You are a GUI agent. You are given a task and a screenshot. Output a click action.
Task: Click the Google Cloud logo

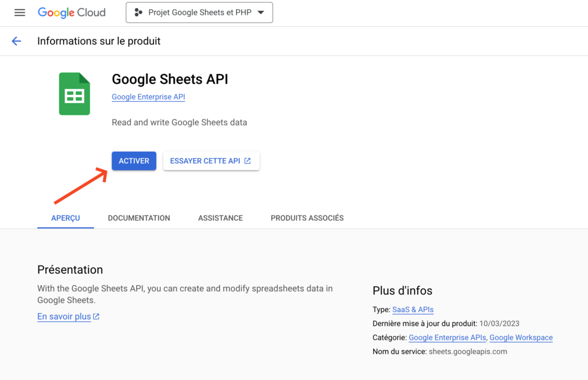72,13
